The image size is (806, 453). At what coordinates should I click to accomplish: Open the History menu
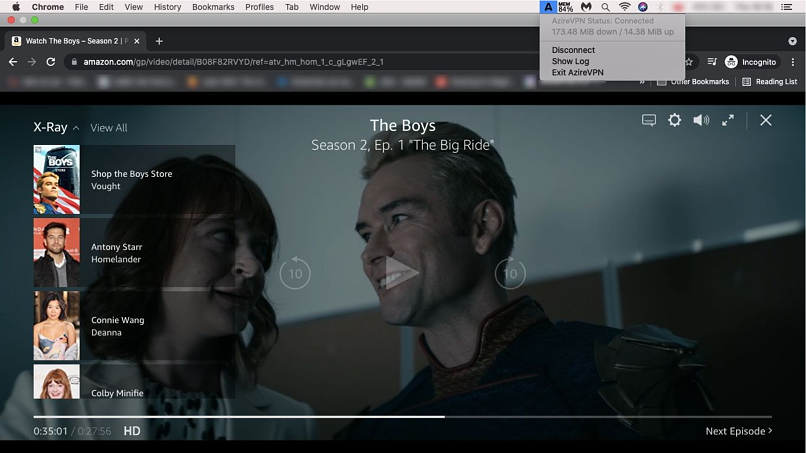pos(168,7)
